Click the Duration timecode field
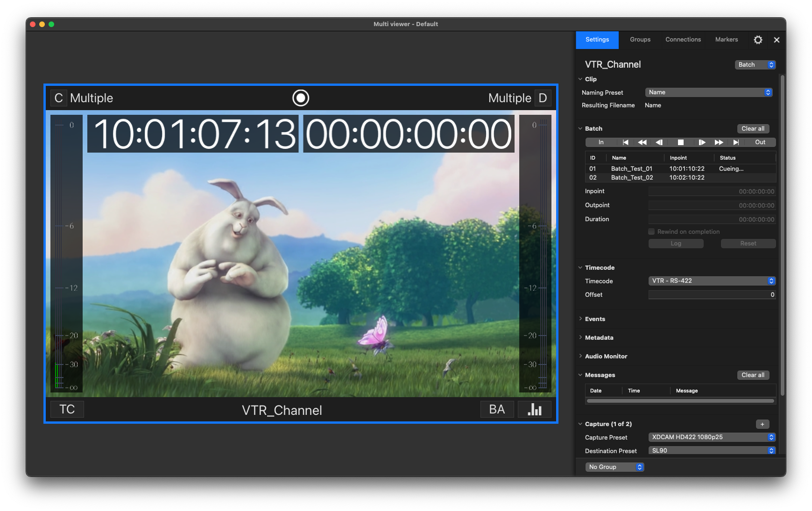812x511 pixels. [x=712, y=220]
